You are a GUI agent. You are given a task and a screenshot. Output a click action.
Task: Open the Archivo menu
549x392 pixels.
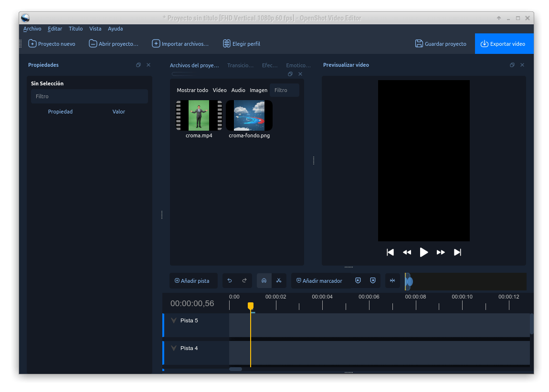pyautogui.click(x=32, y=29)
